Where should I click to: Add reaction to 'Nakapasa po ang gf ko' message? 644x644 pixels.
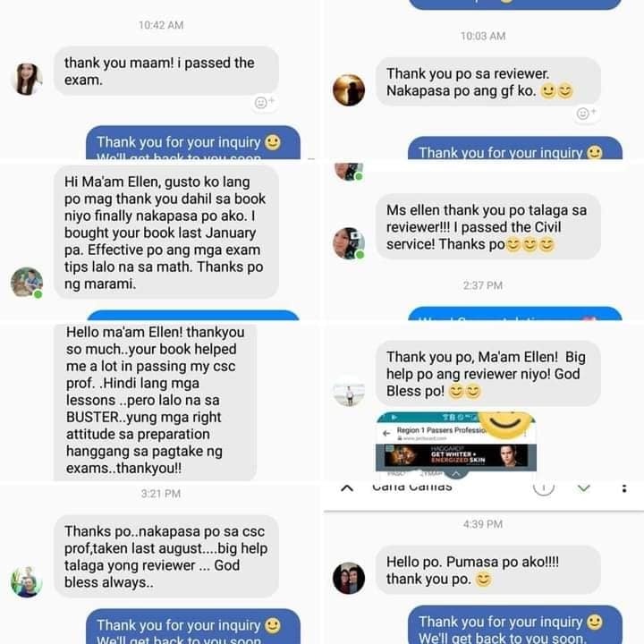pyautogui.click(x=586, y=113)
